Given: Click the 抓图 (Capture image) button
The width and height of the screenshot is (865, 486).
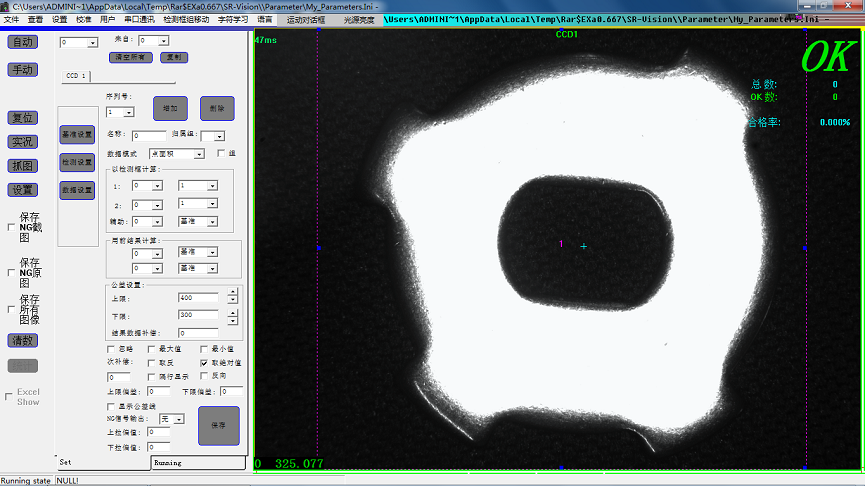Looking at the screenshot, I should coord(22,166).
